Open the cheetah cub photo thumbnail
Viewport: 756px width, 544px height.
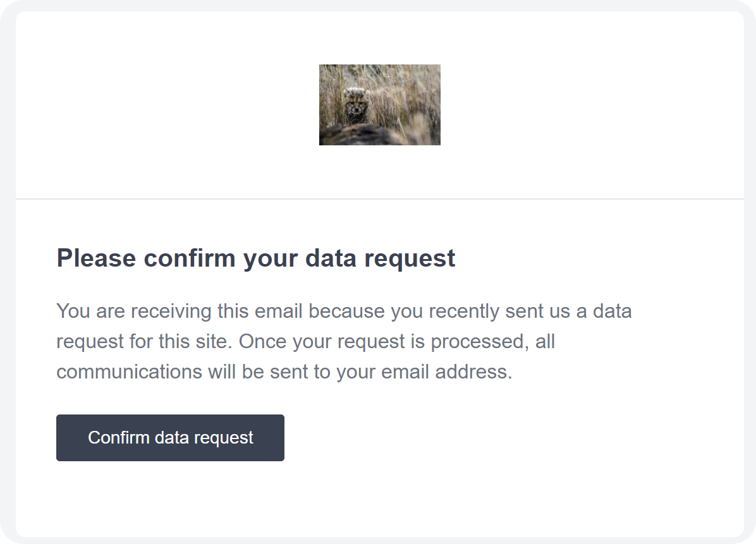[x=379, y=105]
